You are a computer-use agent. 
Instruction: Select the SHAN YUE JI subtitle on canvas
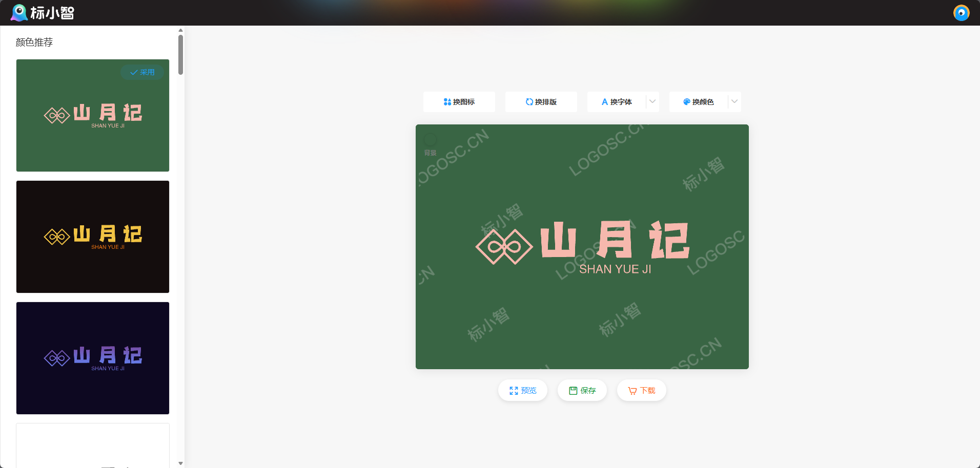coord(615,269)
